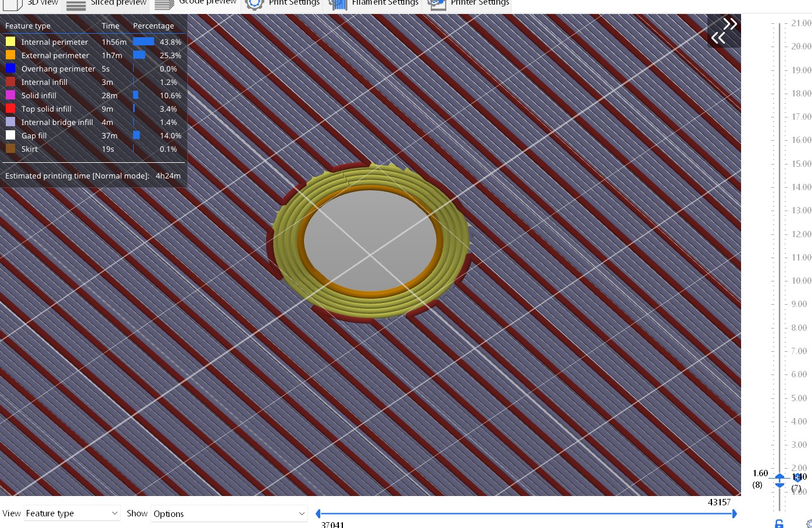Screen dimensions: 812x528
Task: Toggle Internal infill visibility in the legend
Action: (x=93, y=82)
